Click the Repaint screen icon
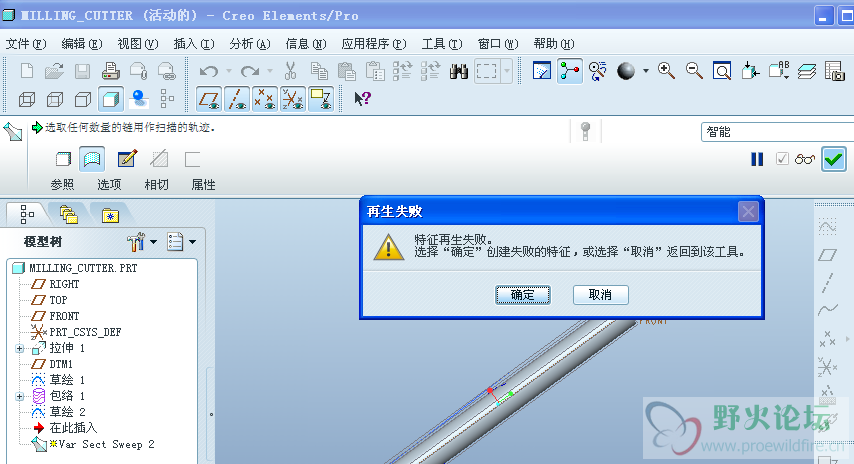The image size is (854, 464). point(541,71)
